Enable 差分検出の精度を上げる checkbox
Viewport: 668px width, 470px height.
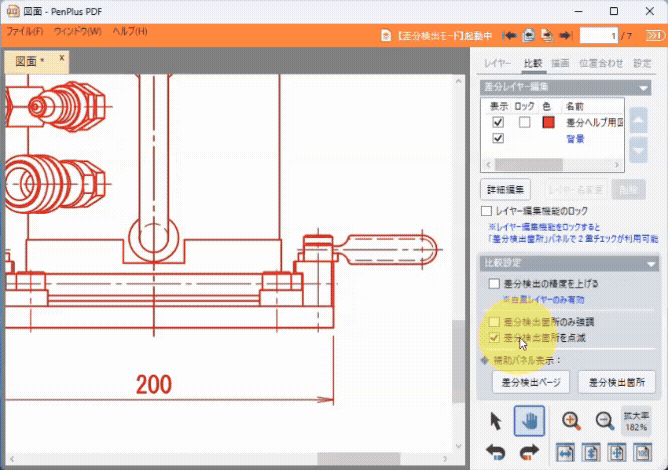[x=494, y=284]
